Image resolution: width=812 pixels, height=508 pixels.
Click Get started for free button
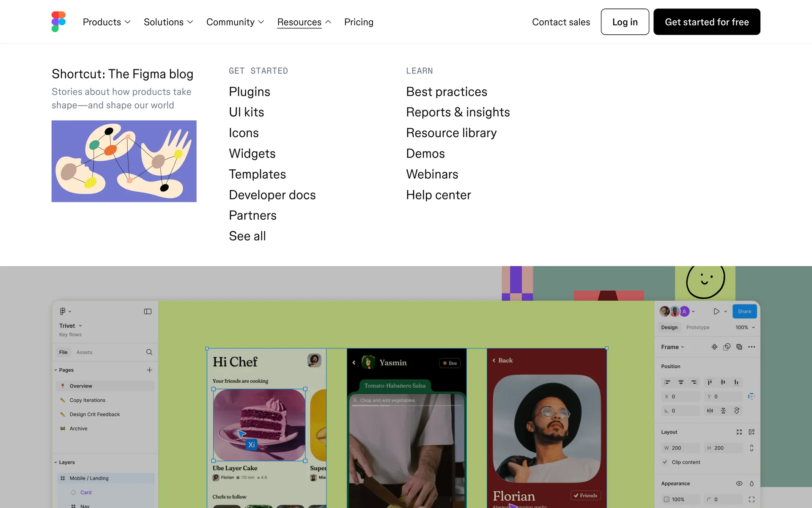click(707, 22)
